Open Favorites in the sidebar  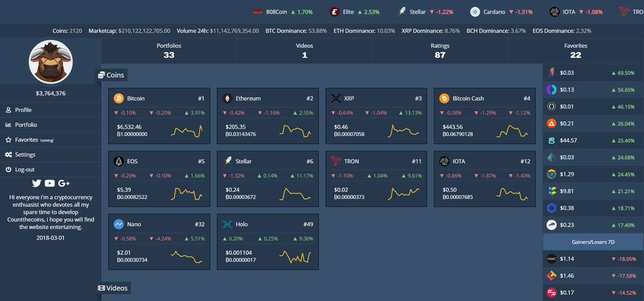click(x=50, y=140)
